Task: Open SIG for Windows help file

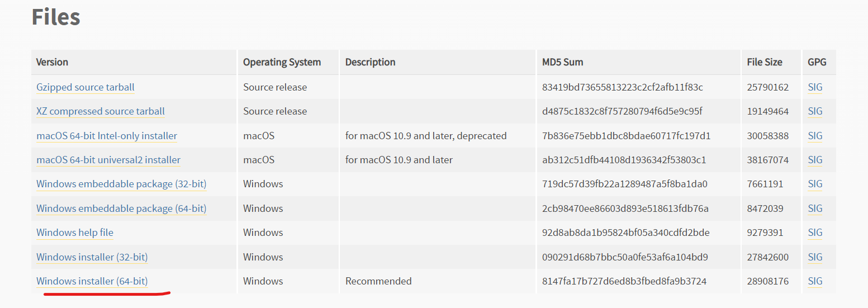Action: [x=815, y=233]
